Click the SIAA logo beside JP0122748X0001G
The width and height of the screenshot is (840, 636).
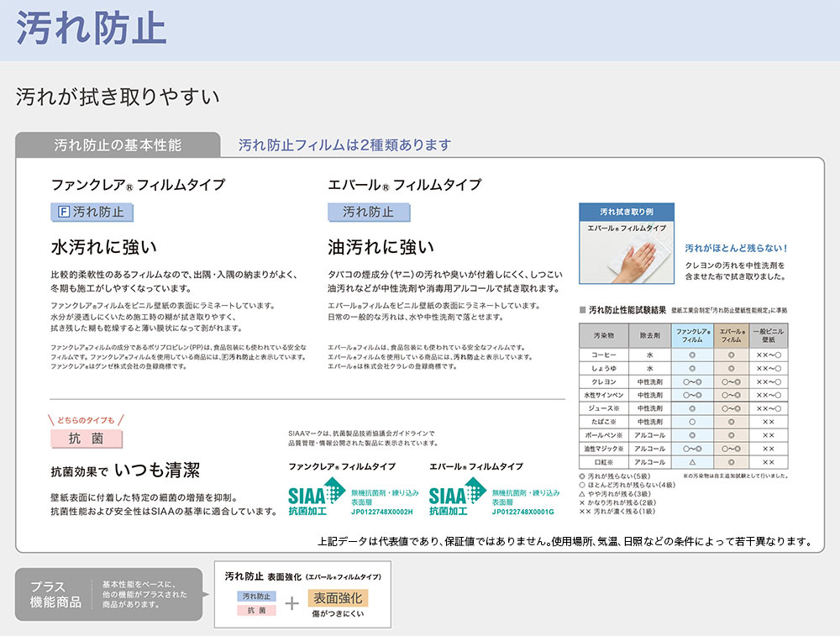tap(457, 497)
